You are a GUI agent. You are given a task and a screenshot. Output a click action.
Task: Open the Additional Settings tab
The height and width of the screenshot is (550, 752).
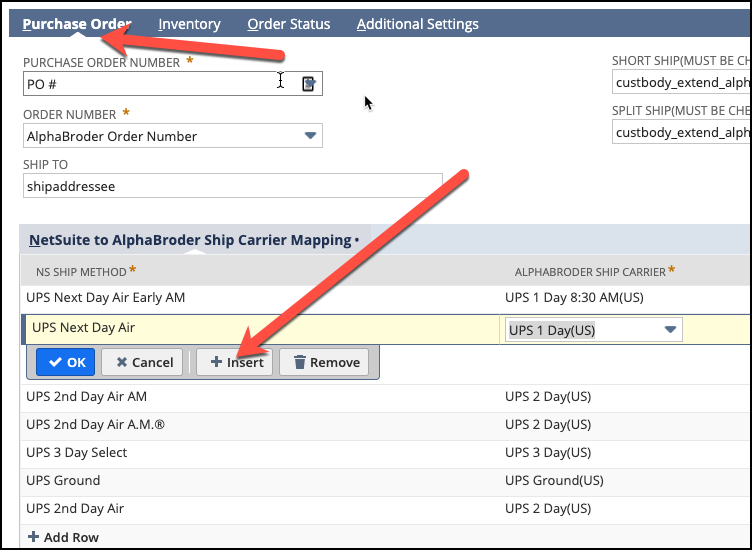pos(418,24)
